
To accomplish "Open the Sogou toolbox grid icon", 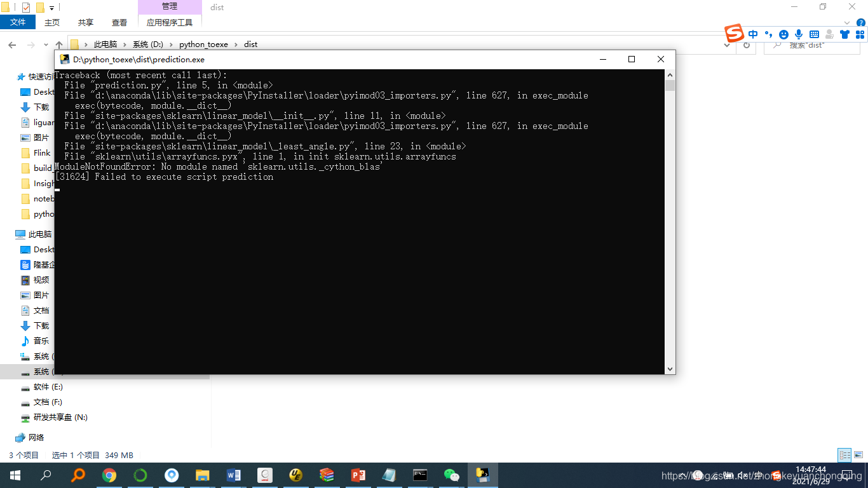I will point(860,34).
